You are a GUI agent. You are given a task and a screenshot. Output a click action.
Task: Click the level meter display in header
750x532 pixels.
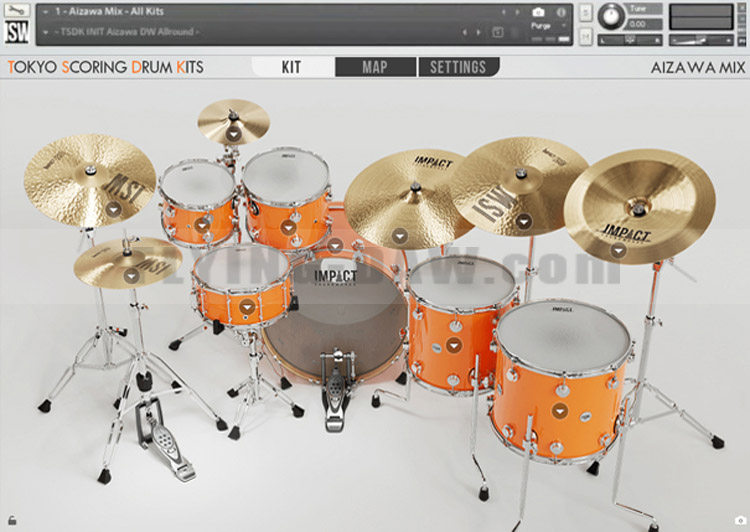[x=701, y=17]
